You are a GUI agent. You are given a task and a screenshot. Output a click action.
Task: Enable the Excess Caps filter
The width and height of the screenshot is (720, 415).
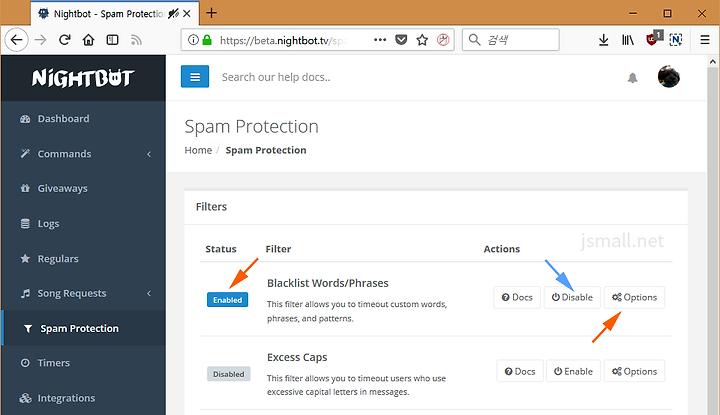573,371
